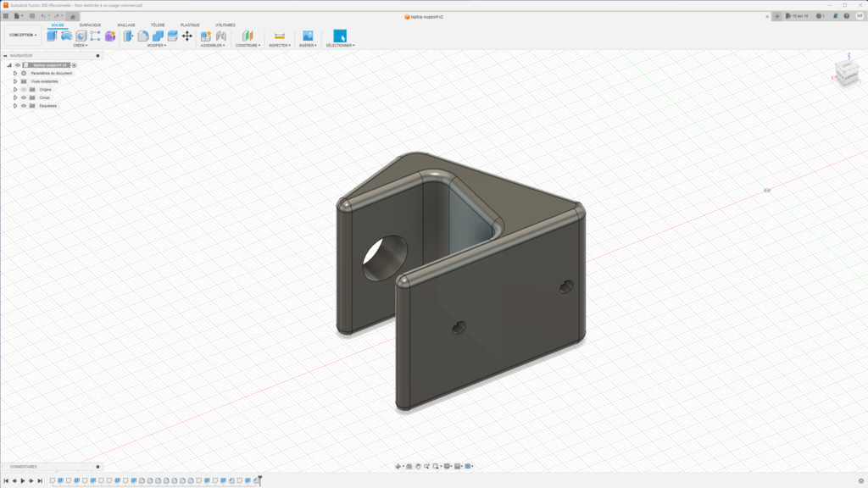Open the Help question mark icon
Image resolution: width=868 pixels, height=488 pixels.
point(847,16)
